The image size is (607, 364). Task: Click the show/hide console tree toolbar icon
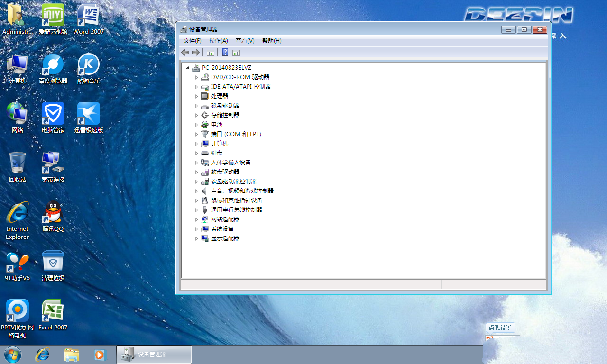pyautogui.click(x=210, y=53)
